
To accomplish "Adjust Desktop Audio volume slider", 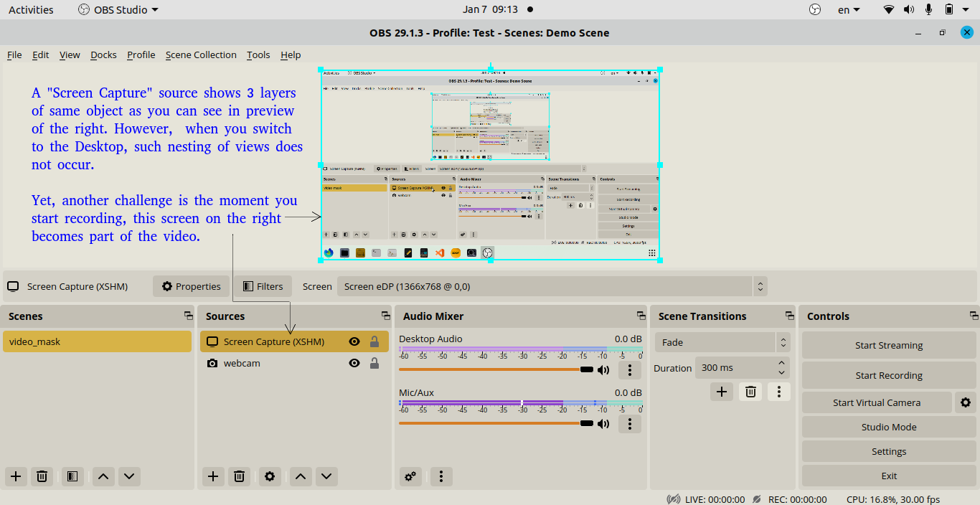I will tap(496, 369).
